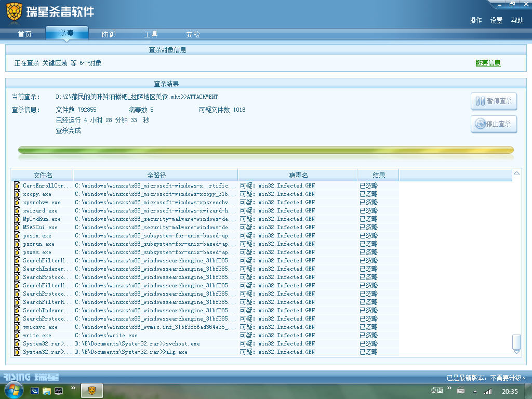Click the keyboard icon in the taskbar
The image size is (532, 399).
pos(461,390)
